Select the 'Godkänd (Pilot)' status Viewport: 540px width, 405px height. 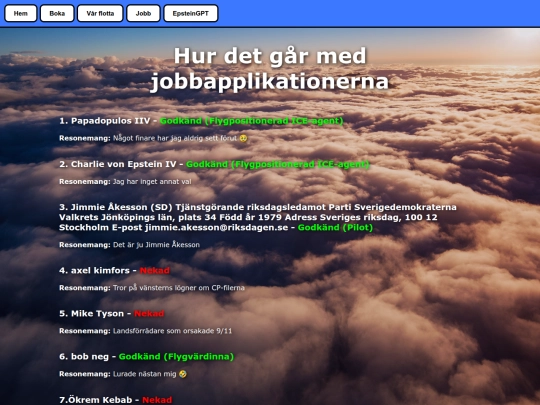tap(335, 228)
